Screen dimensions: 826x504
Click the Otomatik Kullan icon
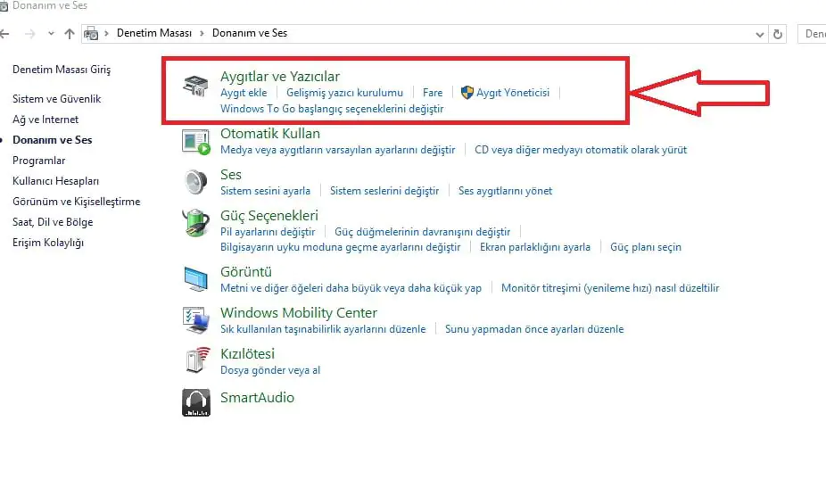tap(196, 142)
